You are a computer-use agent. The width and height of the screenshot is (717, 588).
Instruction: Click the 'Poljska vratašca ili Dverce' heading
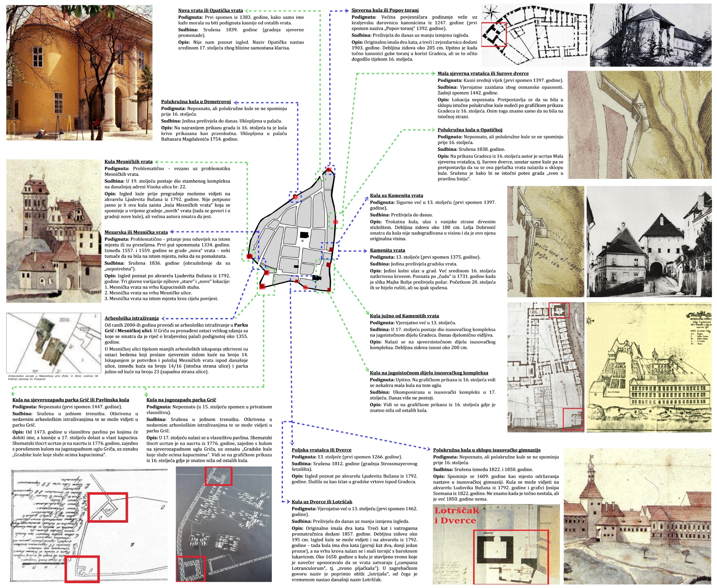click(321, 450)
